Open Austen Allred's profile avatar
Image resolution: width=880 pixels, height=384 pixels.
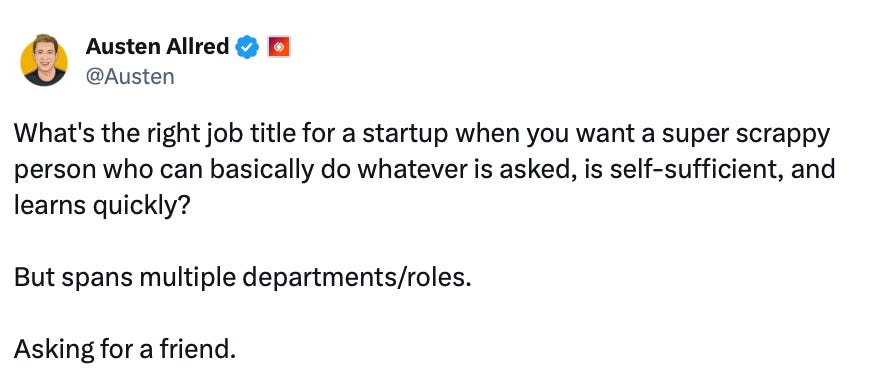coord(44,60)
